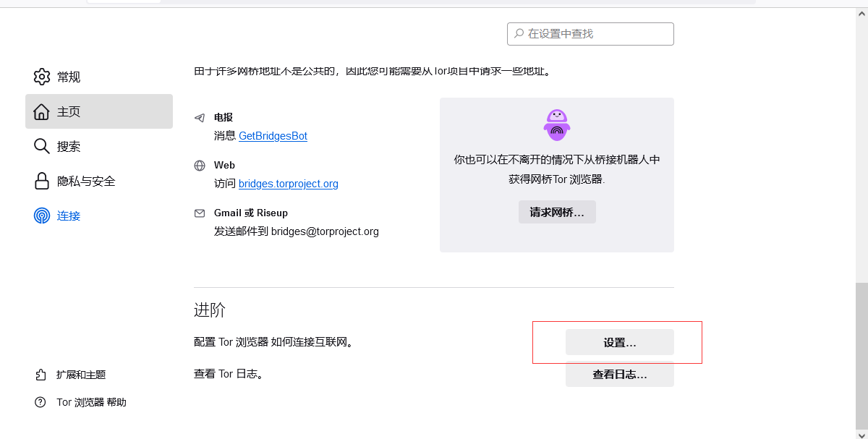Click the paper plane icon next to 电报

(x=200, y=117)
